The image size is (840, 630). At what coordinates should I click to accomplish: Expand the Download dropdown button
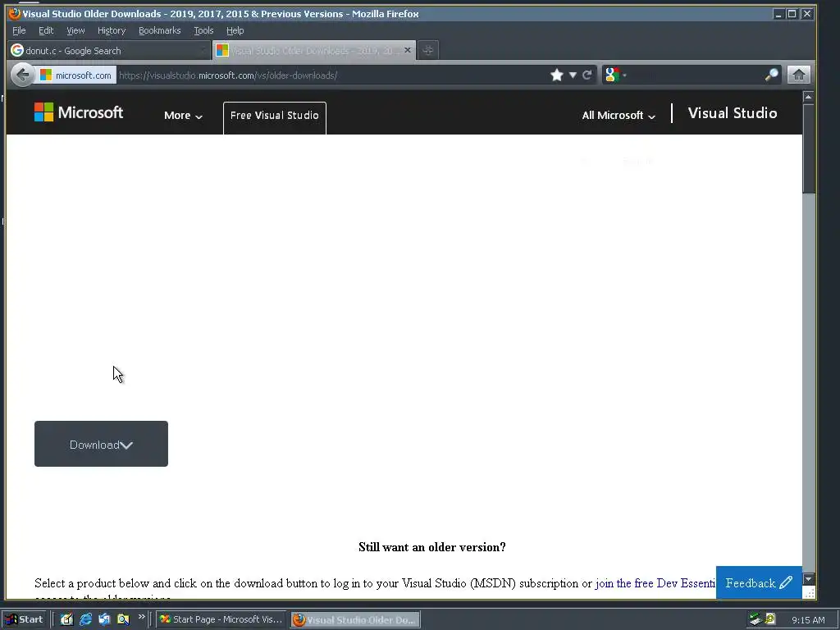101,444
